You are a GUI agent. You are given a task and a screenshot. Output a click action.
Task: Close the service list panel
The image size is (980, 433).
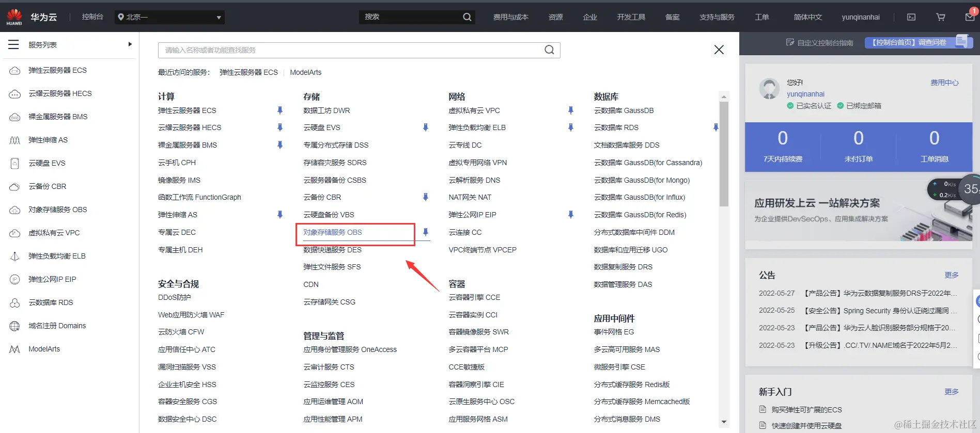[x=719, y=50]
